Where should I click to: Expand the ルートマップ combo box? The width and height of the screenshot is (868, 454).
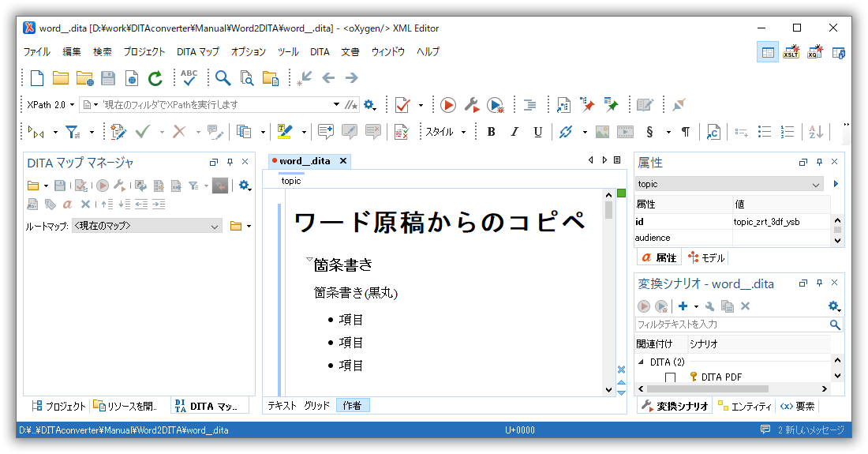coord(148,226)
